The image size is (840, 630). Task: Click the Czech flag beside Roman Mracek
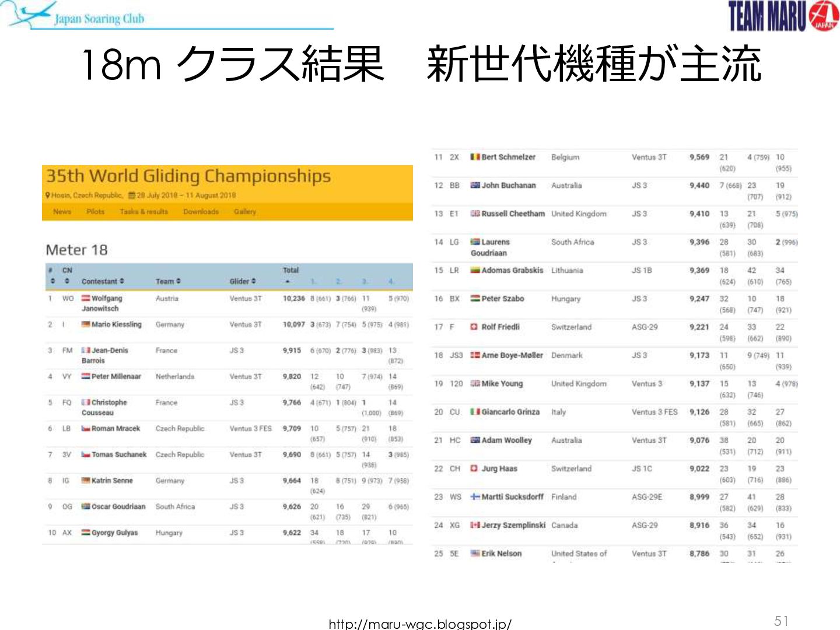click(x=86, y=428)
